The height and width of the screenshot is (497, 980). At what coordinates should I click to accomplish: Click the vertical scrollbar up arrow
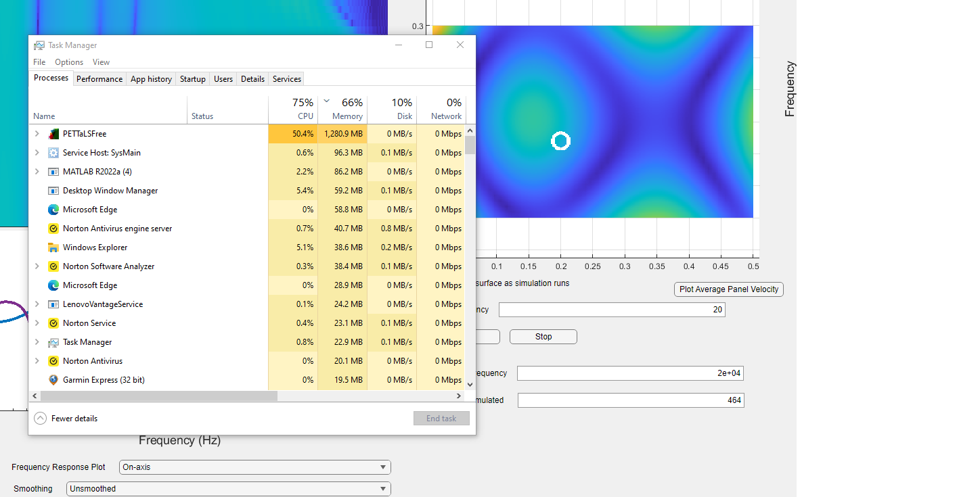[x=470, y=130]
